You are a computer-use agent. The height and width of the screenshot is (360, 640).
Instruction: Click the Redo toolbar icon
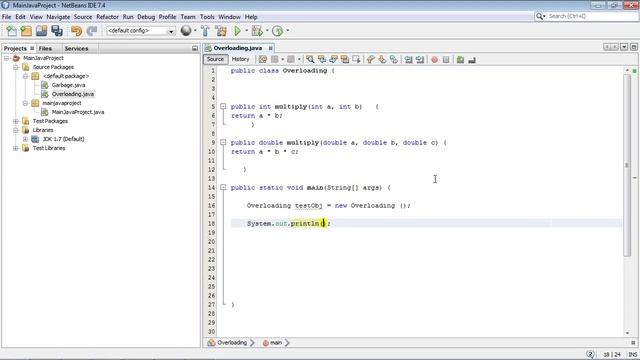[x=92, y=31]
